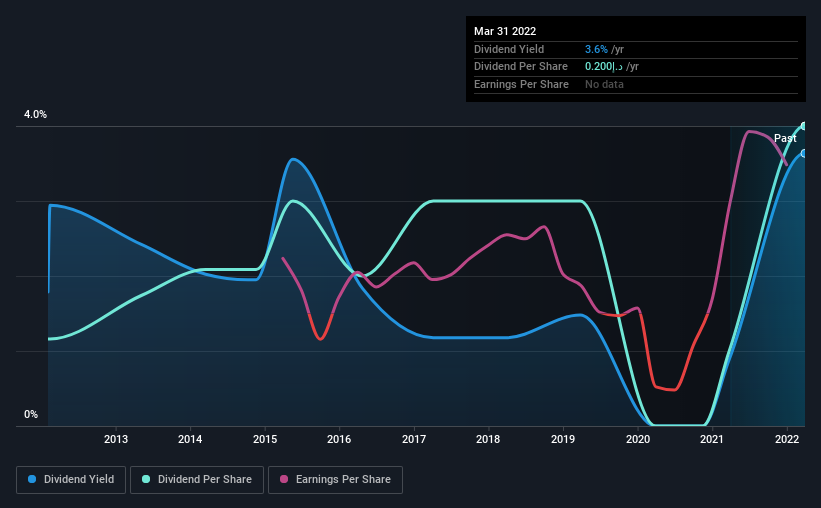Screen dimensions: 821x508
Task: Click the 0.200 dividend per share value
Action: tap(604, 67)
